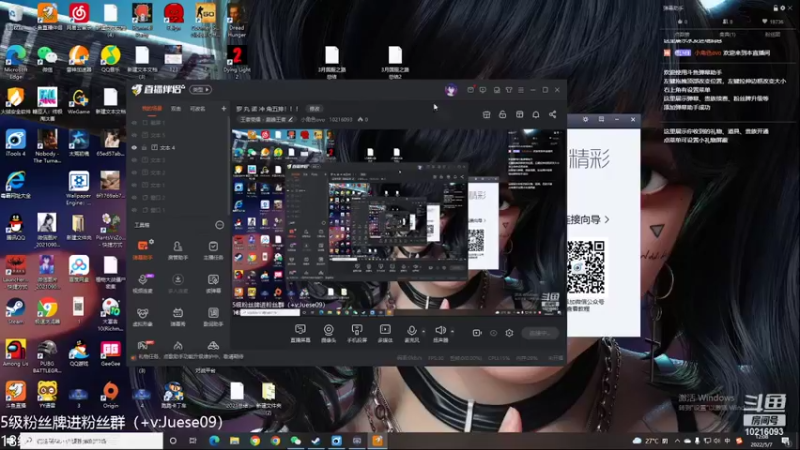Image resolution: width=800 pixels, height=450 pixels.
Task: Switch to the second scene tab
Action: [x=176, y=109]
